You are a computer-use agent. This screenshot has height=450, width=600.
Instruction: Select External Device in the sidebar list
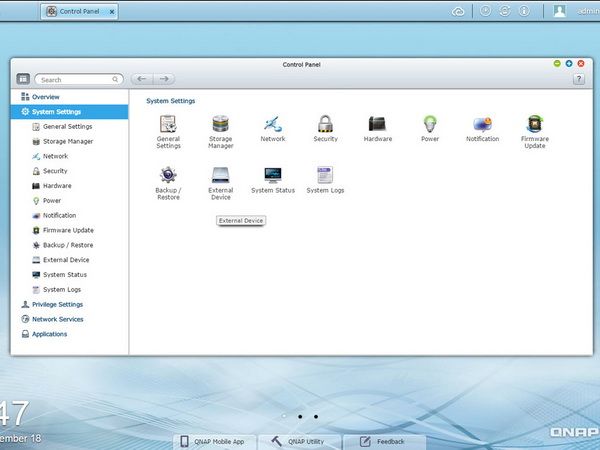pos(66,260)
